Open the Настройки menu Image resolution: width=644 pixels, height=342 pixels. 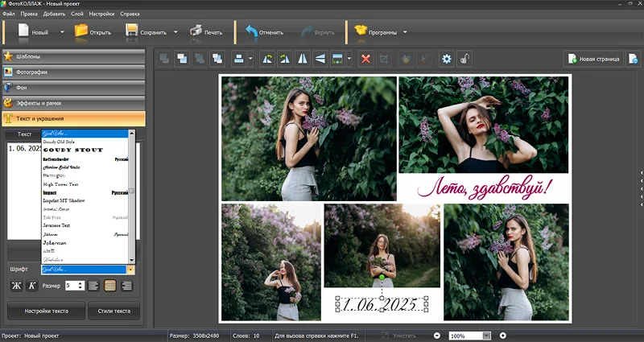pos(101,14)
